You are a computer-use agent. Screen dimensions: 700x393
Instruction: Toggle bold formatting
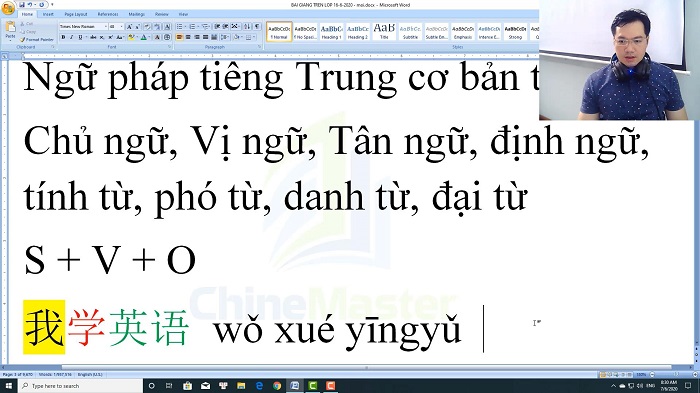63,37
